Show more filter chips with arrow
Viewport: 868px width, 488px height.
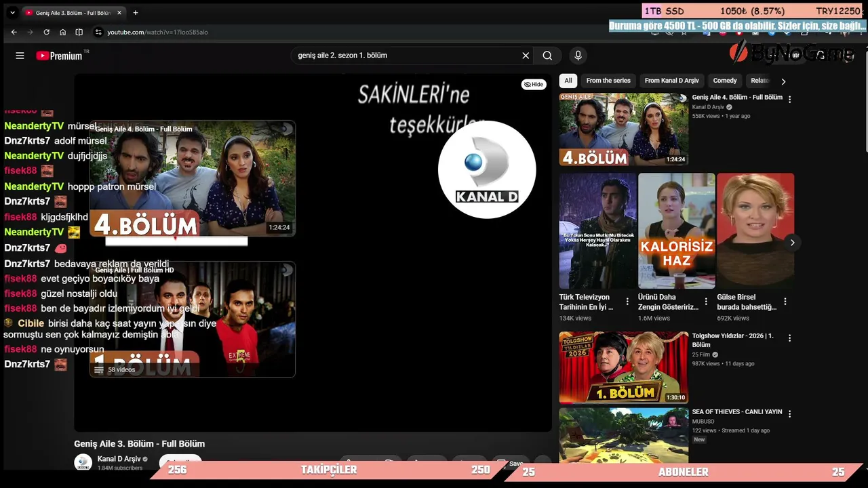point(783,81)
